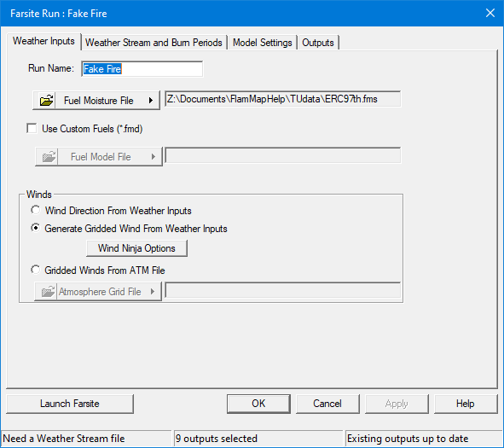Click the 'Winds' group label
Screen dimensions: 504x448
pyautogui.click(x=39, y=195)
